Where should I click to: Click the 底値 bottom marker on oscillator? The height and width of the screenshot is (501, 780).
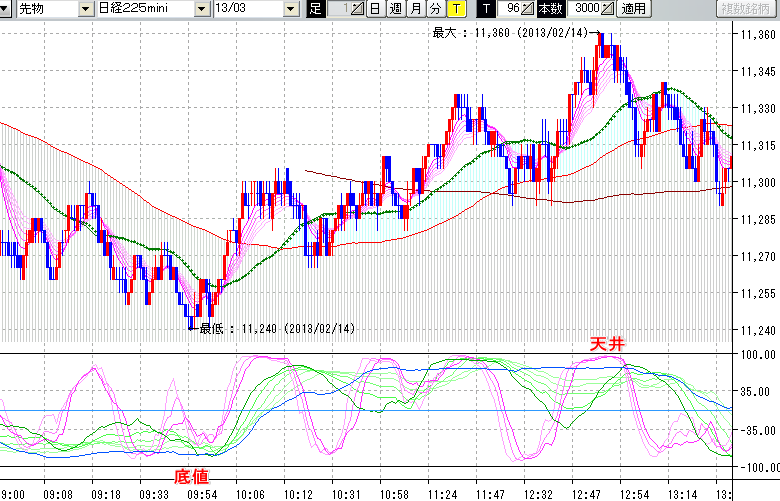pos(192,477)
